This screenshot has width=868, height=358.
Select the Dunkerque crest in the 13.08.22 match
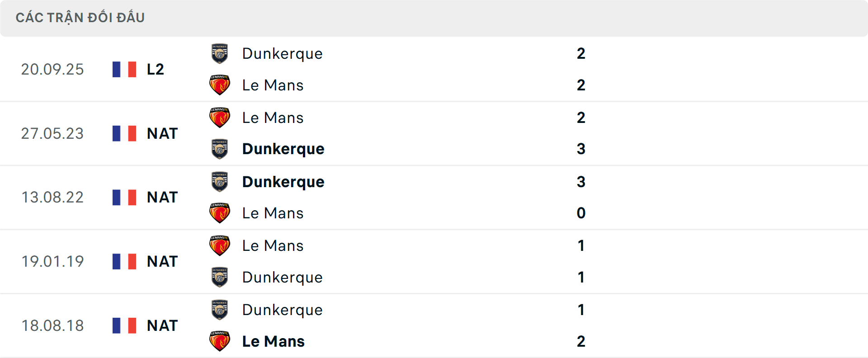click(220, 181)
